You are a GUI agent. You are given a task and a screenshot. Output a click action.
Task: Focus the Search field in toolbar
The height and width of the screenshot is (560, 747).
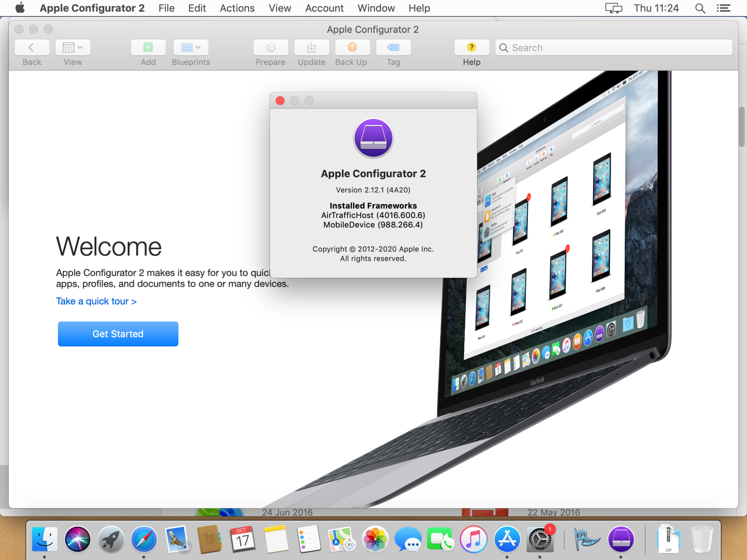click(x=614, y=47)
